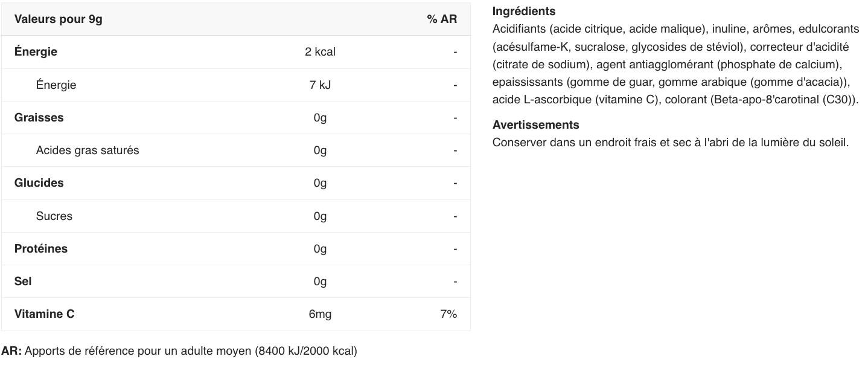Click the Avertissements heading

535,125
